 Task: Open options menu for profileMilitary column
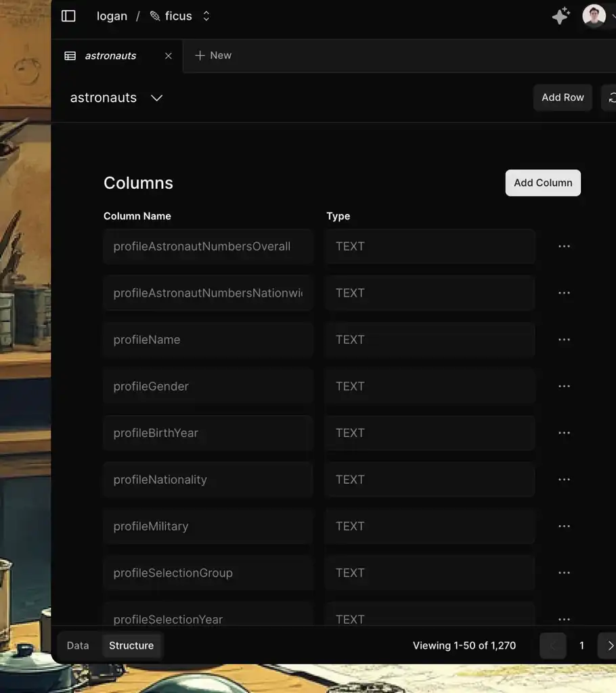click(x=564, y=527)
